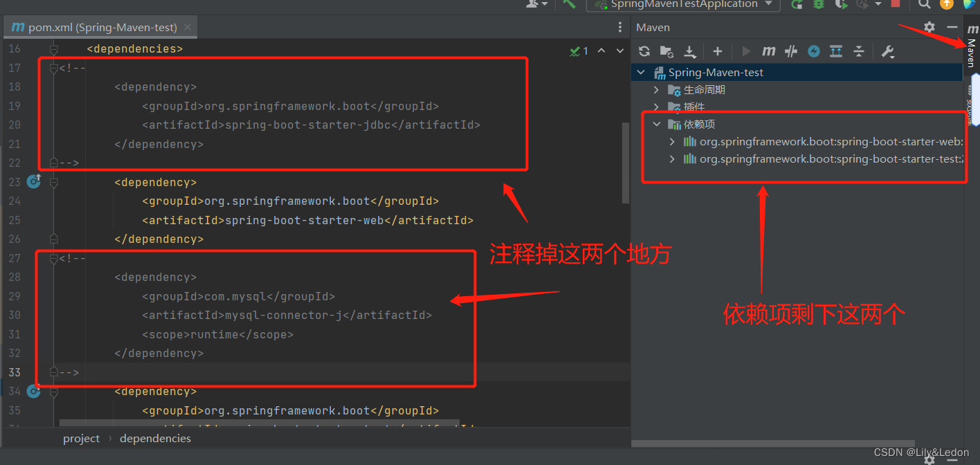Open Search Everywhere with the magnifier icon
Image resolution: width=980 pixels, height=465 pixels.
924,5
